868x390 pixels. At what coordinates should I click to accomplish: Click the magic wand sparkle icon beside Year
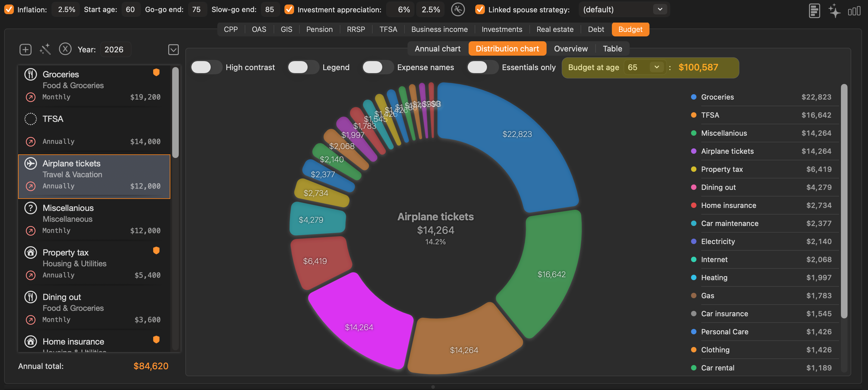point(45,49)
